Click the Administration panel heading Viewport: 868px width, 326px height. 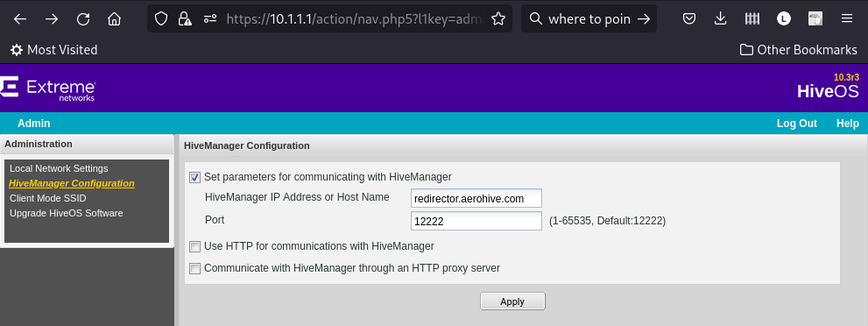[x=39, y=144]
